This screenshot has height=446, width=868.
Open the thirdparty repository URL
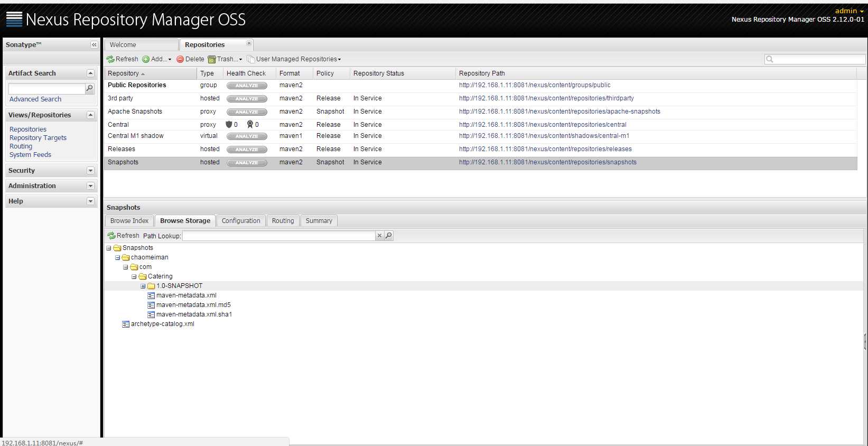tap(546, 98)
